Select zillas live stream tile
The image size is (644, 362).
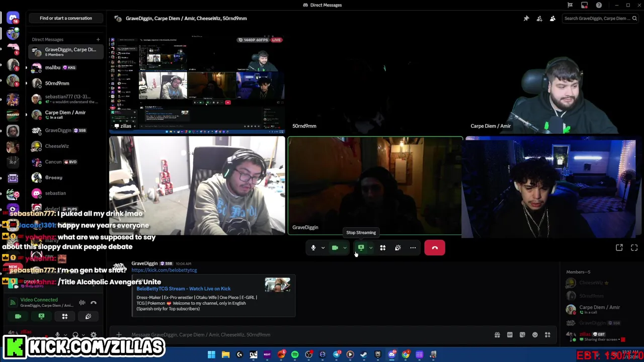tap(197, 84)
